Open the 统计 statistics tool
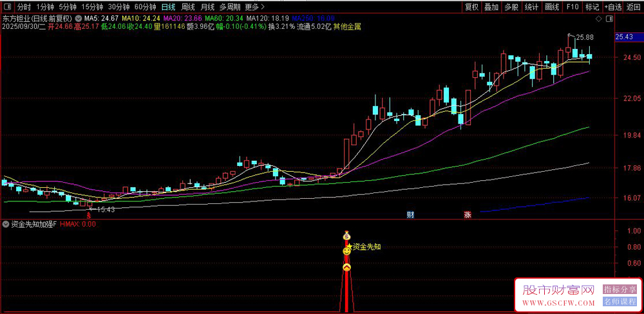This screenshot has height=314, width=644. 531,6
